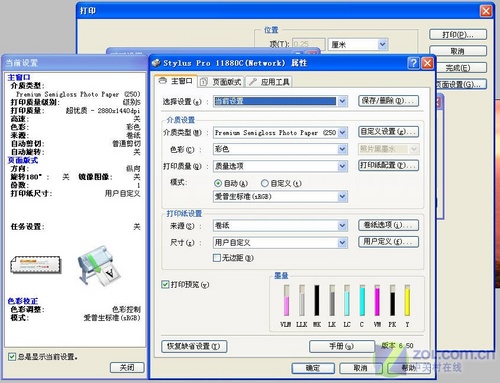Click the 帮助 help button
The width and height of the screenshot is (500, 383).
408,368
